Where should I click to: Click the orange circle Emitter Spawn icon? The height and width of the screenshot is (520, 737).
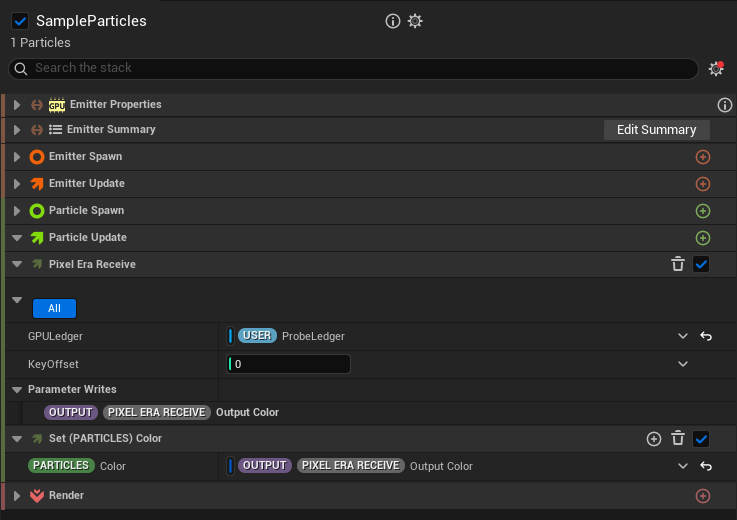[37, 157]
